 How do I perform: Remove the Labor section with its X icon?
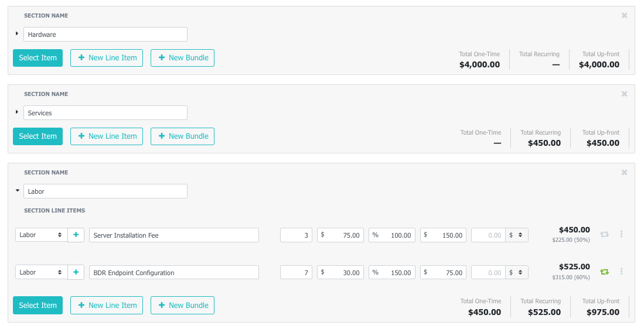click(624, 172)
